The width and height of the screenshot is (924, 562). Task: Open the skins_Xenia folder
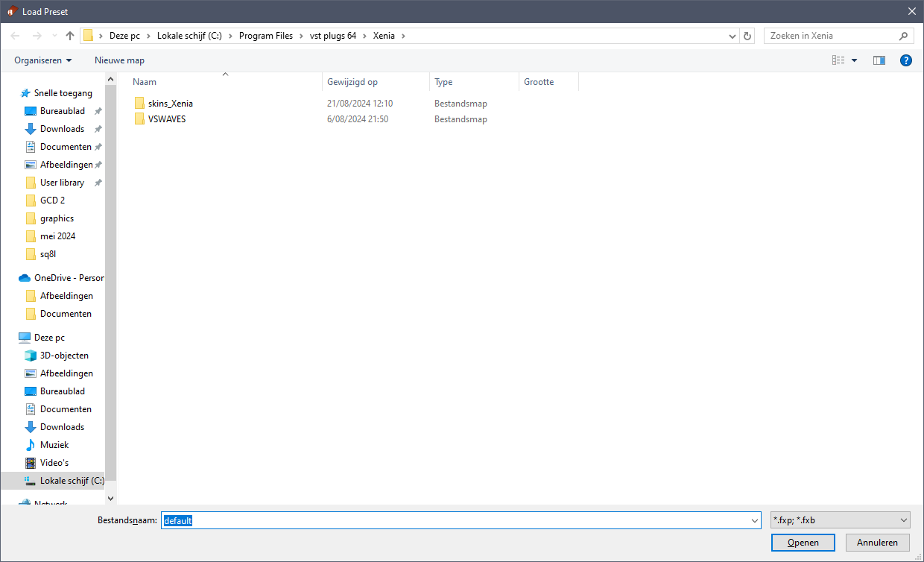(x=170, y=104)
